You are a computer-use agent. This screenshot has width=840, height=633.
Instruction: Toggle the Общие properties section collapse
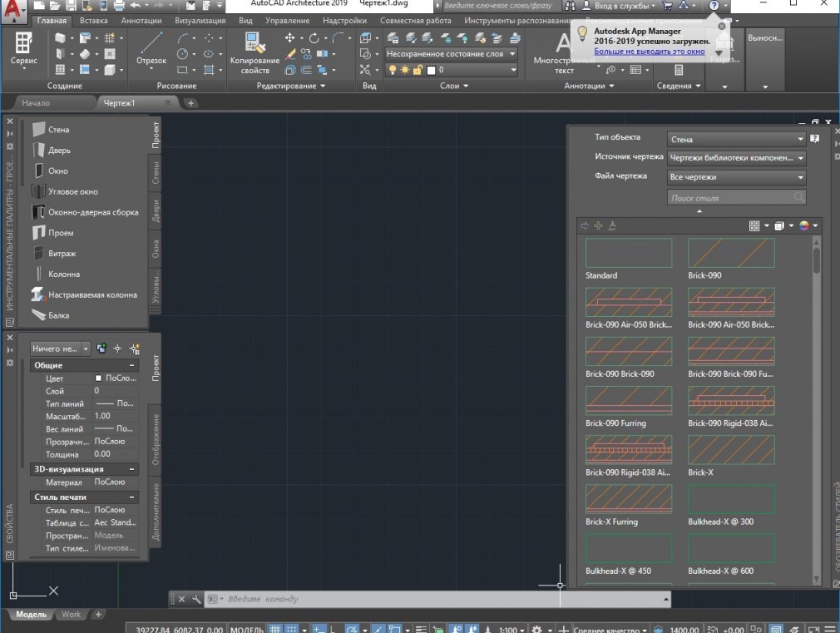click(131, 365)
